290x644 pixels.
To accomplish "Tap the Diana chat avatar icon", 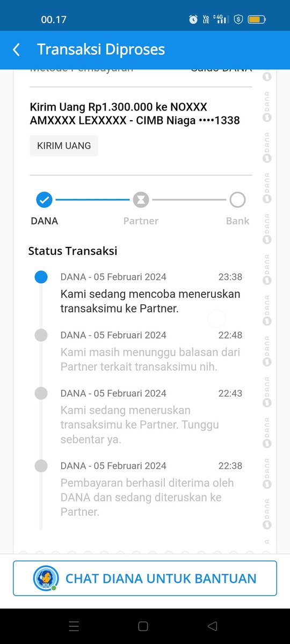I will (x=46, y=579).
